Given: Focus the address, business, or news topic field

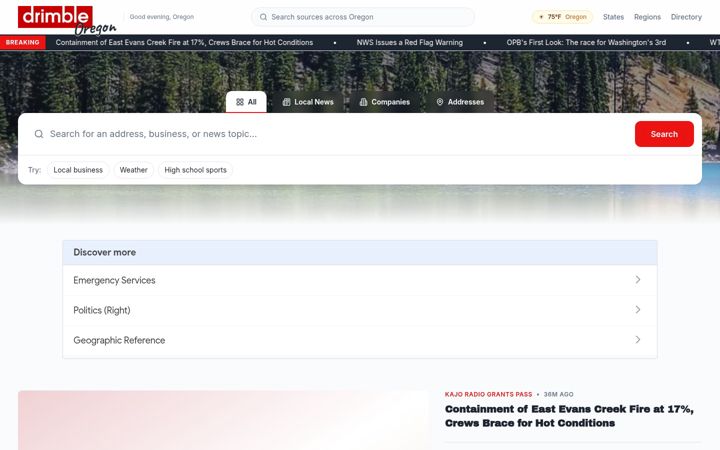Looking at the screenshot, I should [x=340, y=134].
